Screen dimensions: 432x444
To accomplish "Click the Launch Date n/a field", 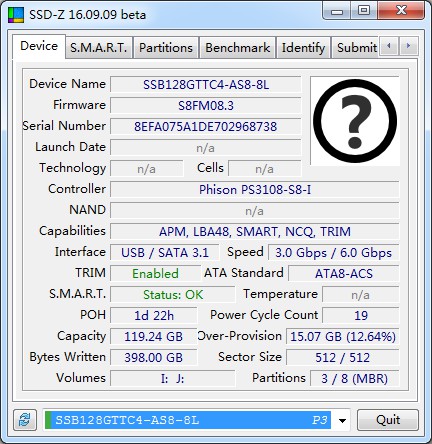I will [206, 148].
